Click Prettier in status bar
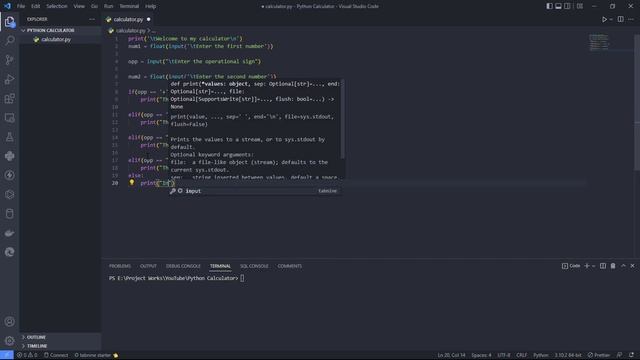 599,355
